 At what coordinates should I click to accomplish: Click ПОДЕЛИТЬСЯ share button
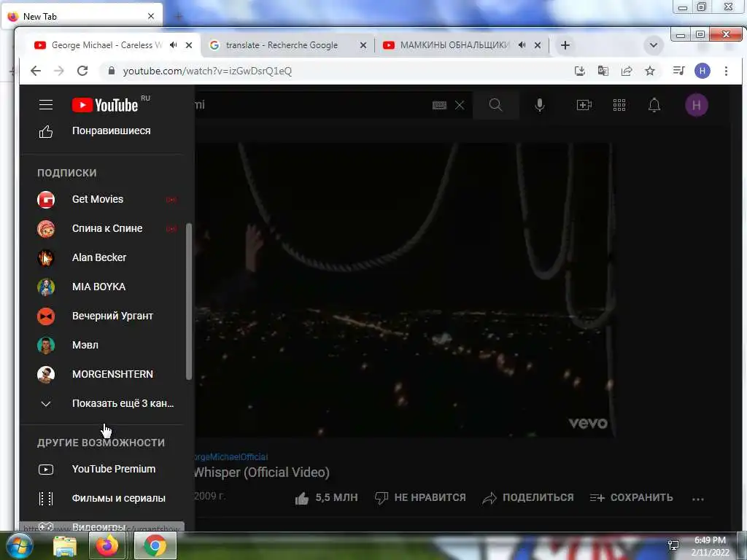(528, 497)
